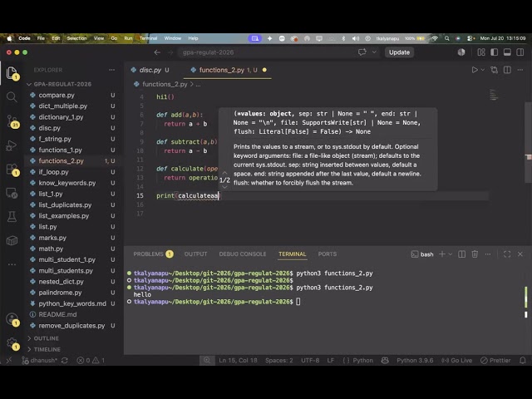Switch to the OUTPUT panel tab

[x=195, y=254]
